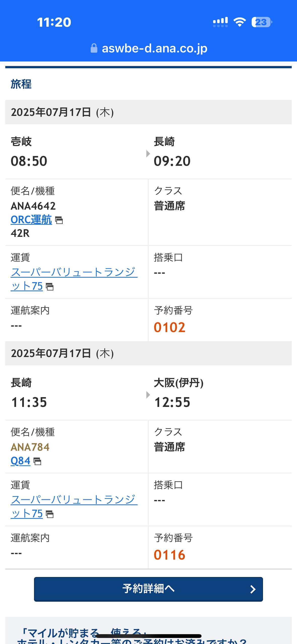Tap chevron arrow on 予約詳細へ button
The image size is (297, 644).
click(253, 589)
